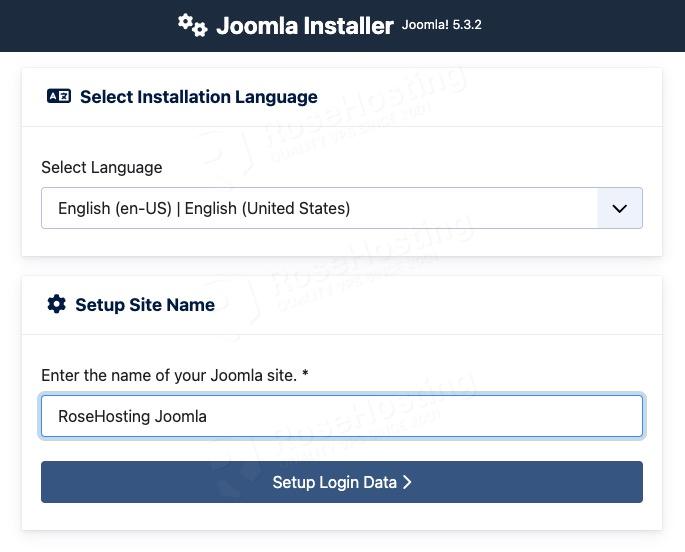Focus the Joomla site name input field

400,416
